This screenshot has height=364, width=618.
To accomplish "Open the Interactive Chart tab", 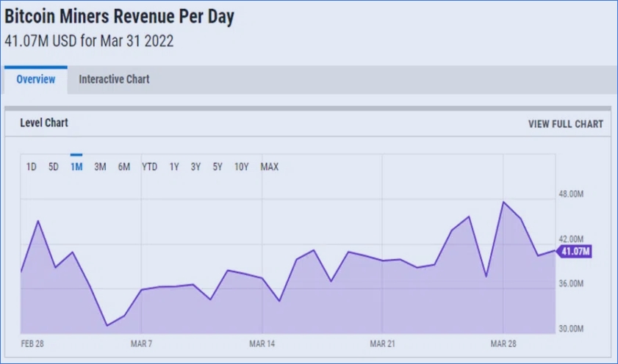I will click(114, 79).
